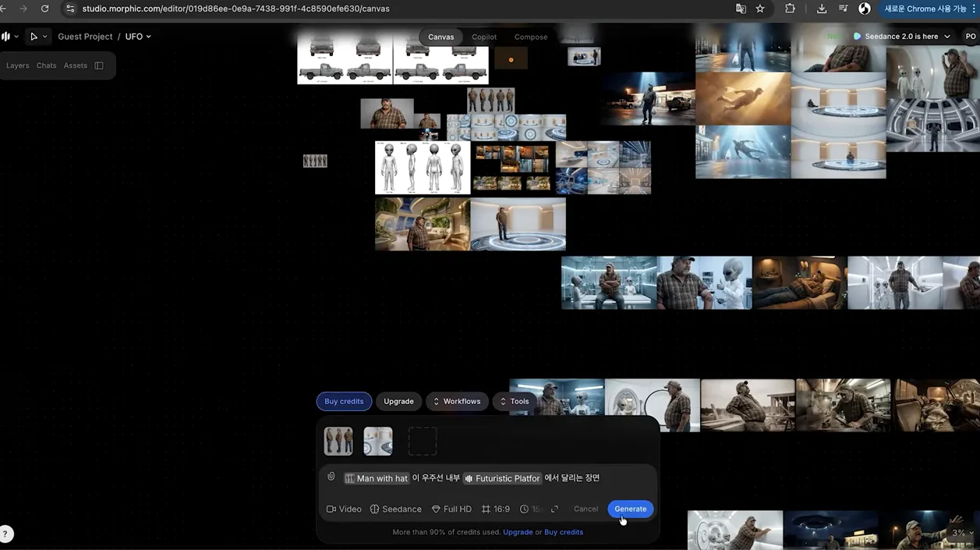This screenshot has width=980, height=550.
Task: Click the Upgrade pill button
Action: pos(398,401)
